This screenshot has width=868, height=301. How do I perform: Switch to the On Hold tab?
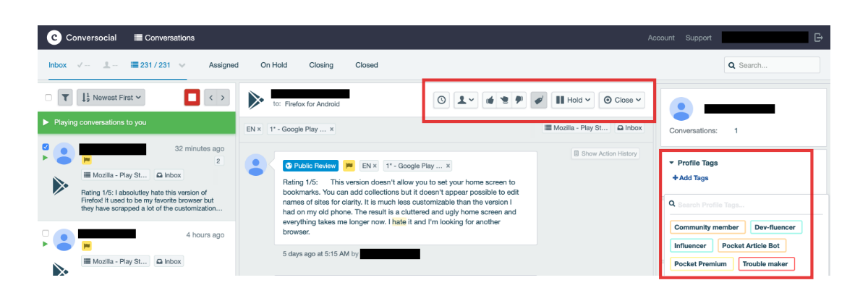coord(273,65)
